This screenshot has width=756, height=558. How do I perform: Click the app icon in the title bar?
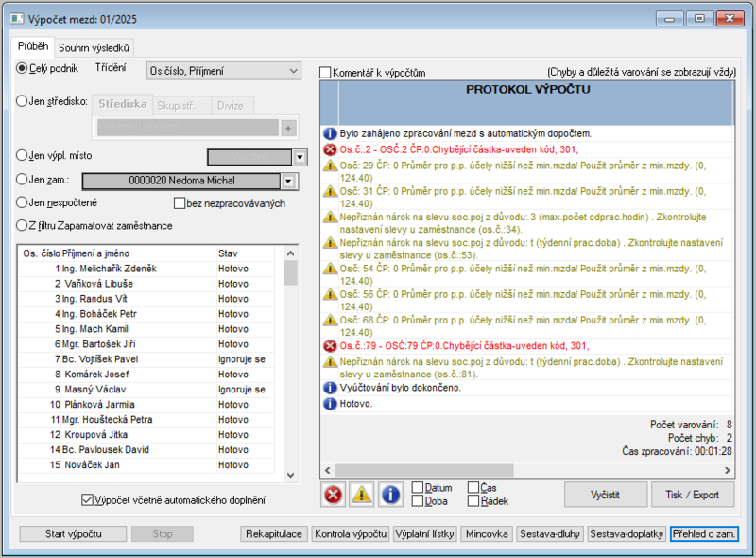coord(17,19)
